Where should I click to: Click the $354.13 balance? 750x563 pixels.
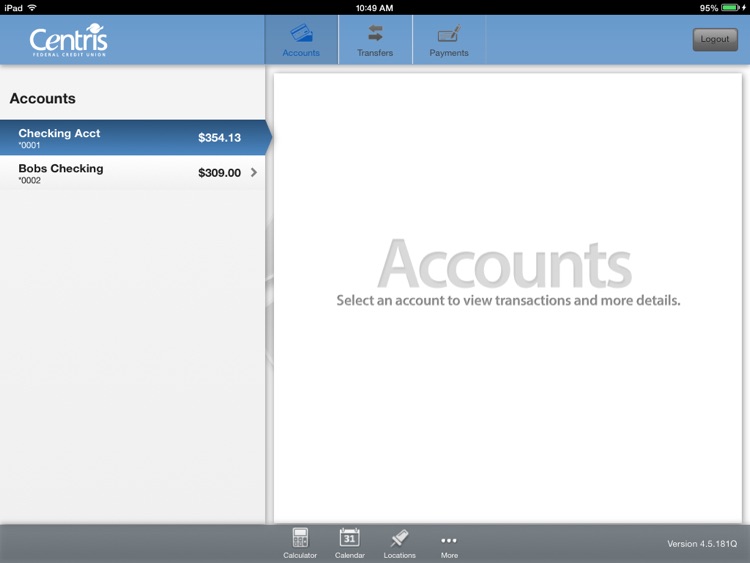click(x=220, y=138)
